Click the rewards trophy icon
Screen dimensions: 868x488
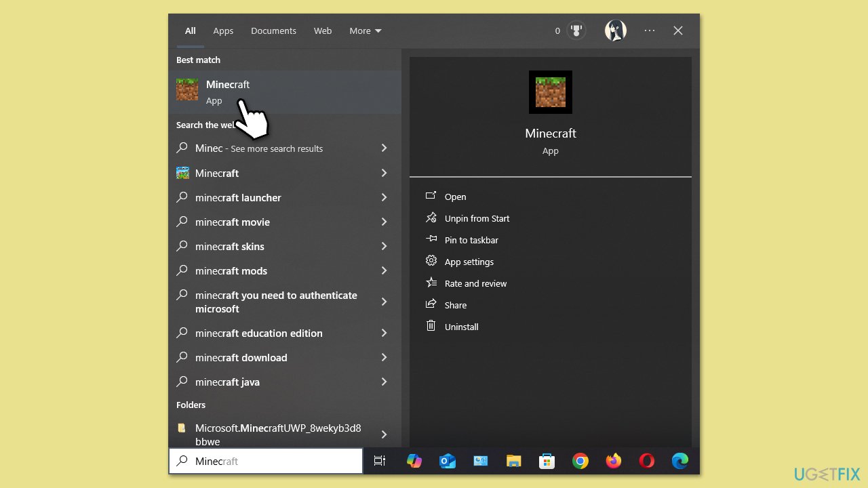tap(576, 30)
